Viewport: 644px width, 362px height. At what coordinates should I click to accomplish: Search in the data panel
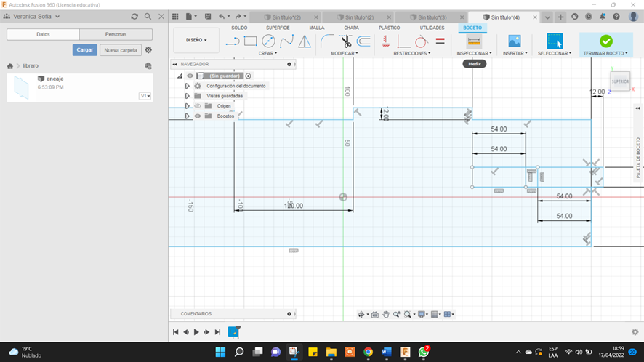pyautogui.click(x=148, y=17)
